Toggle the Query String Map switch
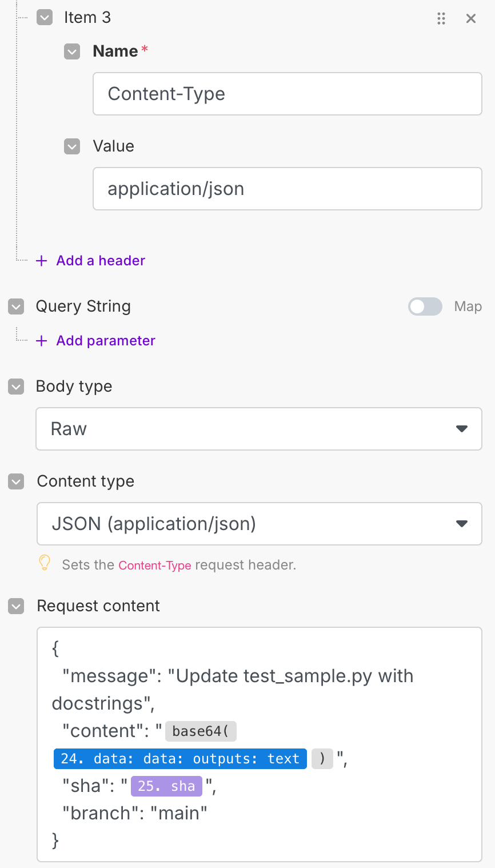 [x=425, y=306]
